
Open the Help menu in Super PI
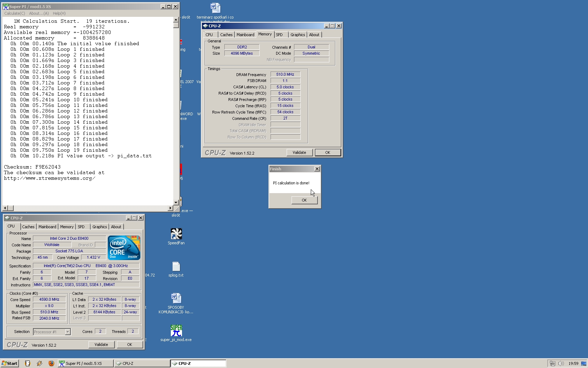(59, 13)
